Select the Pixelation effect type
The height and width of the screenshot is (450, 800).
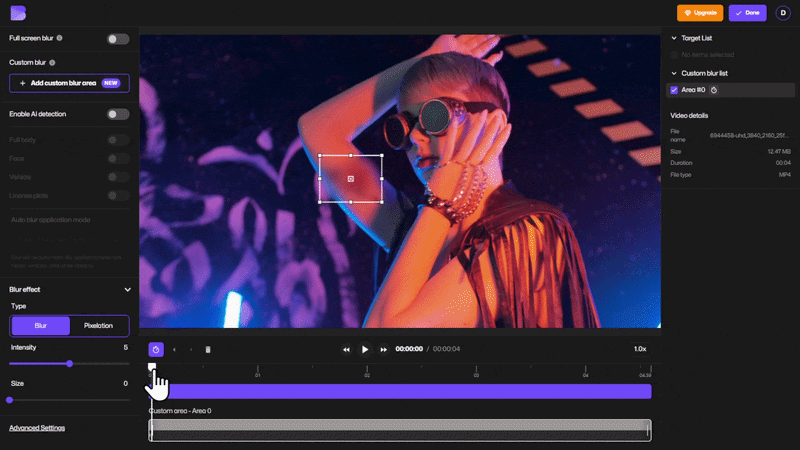point(98,326)
